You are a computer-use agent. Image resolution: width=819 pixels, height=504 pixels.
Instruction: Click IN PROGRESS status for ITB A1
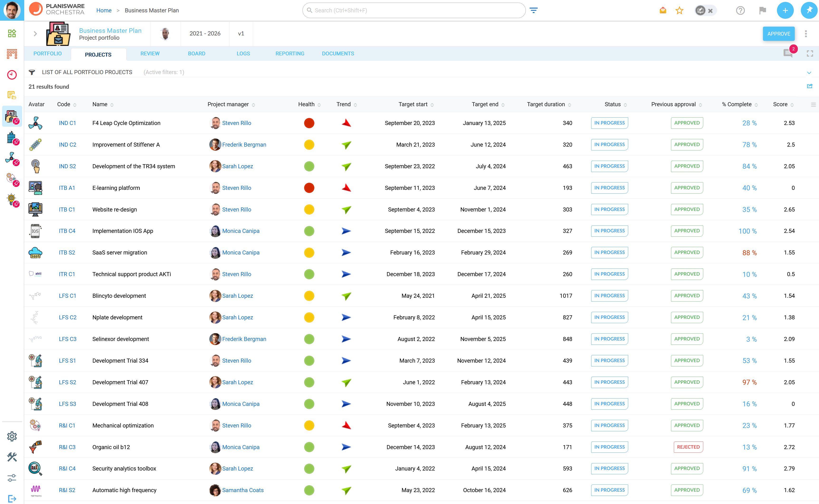[609, 188]
